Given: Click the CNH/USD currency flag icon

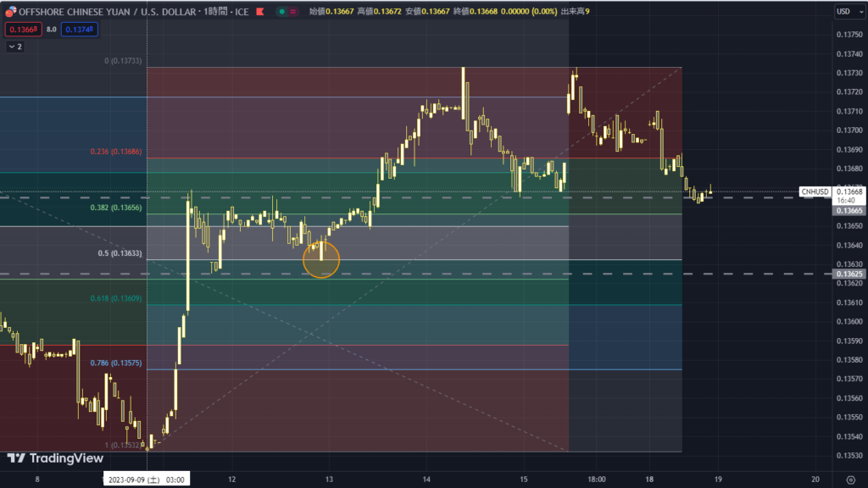Looking at the screenshot, I should point(10,12).
